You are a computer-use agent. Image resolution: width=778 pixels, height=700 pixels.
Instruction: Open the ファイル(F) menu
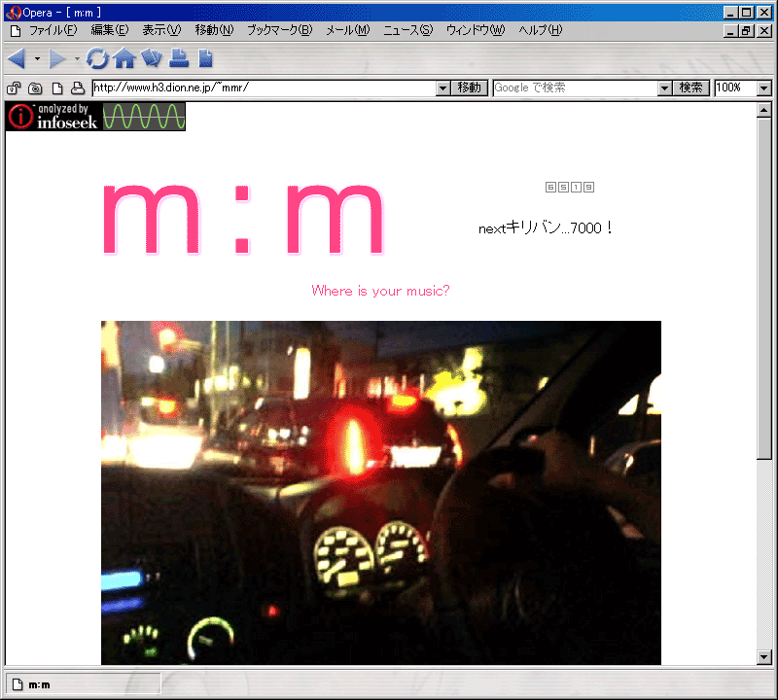53,30
